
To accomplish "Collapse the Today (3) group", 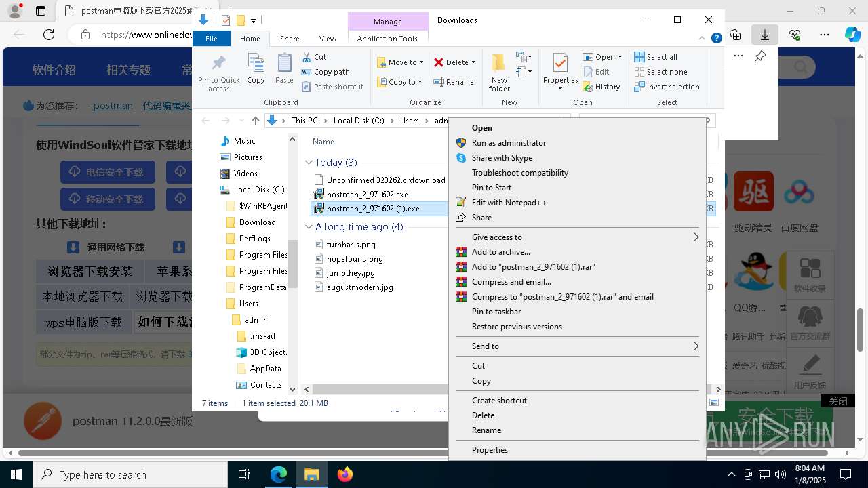I will [309, 163].
